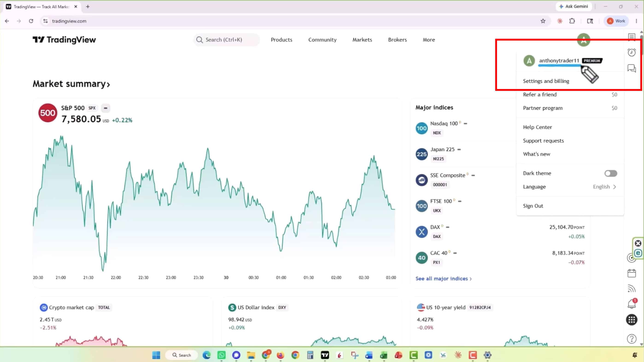Click the See all major indices link
The image size is (644, 362).
pos(444,279)
